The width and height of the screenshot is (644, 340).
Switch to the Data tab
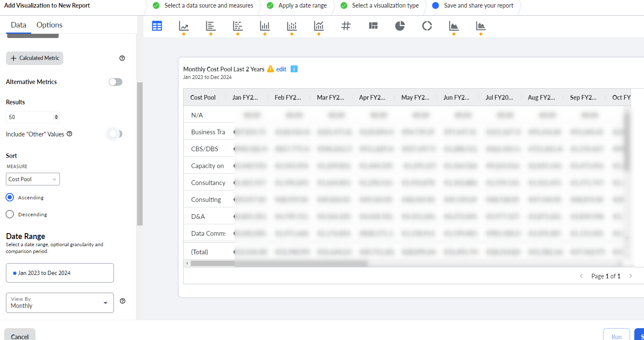pyautogui.click(x=19, y=25)
